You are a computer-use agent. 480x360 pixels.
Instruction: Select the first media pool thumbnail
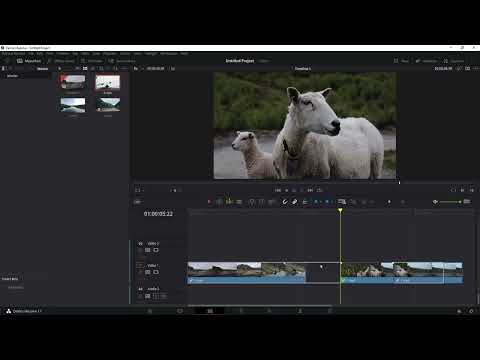(73, 82)
